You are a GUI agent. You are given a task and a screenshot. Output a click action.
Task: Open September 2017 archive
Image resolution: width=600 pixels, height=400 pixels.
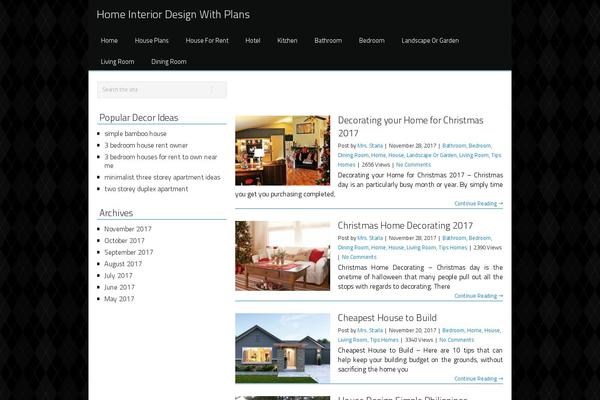(x=129, y=252)
